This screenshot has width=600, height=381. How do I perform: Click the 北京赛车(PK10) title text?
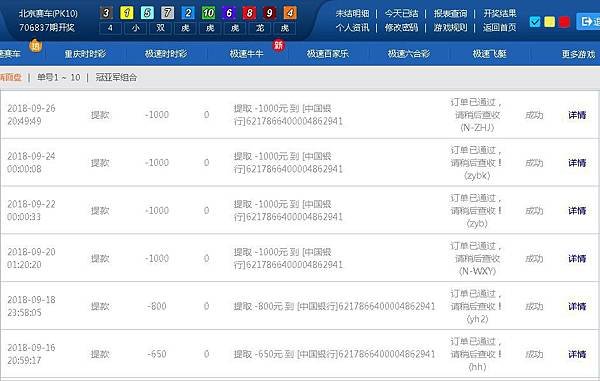(x=48, y=13)
